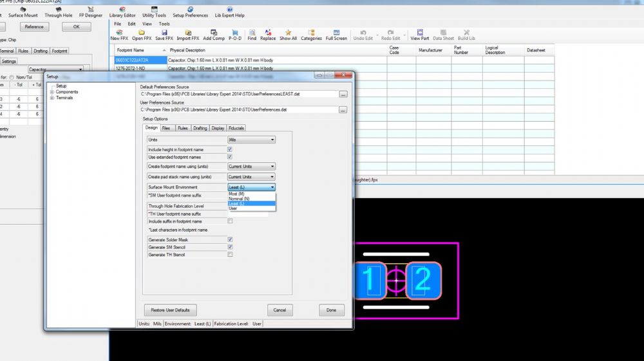Uncheck Include height in footprint name

point(230,149)
